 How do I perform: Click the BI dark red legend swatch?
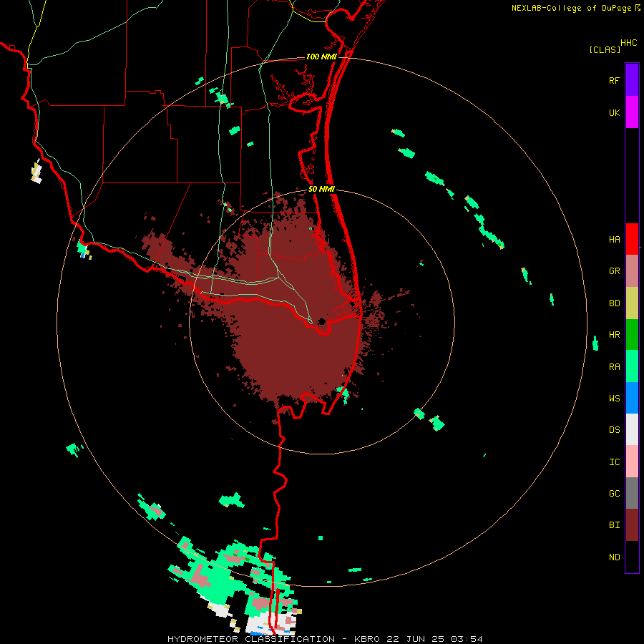point(632,525)
